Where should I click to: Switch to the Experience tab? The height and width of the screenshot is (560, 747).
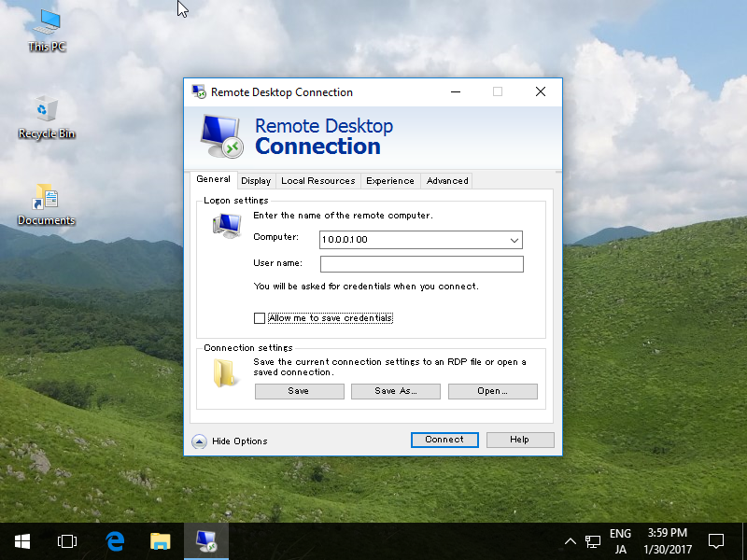click(390, 180)
